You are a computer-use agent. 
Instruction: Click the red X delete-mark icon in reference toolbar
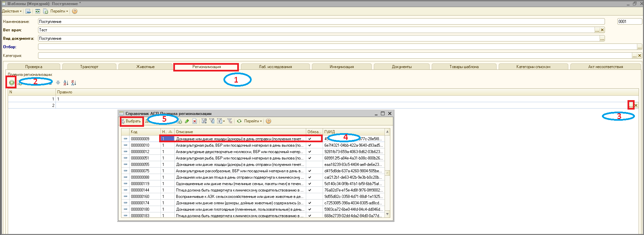(x=194, y=121)
